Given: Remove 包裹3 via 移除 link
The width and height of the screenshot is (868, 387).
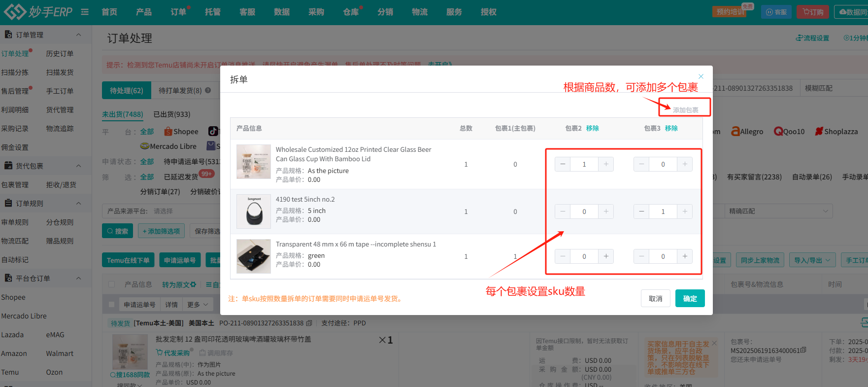Looking at the screenshot, I should 671,128.
